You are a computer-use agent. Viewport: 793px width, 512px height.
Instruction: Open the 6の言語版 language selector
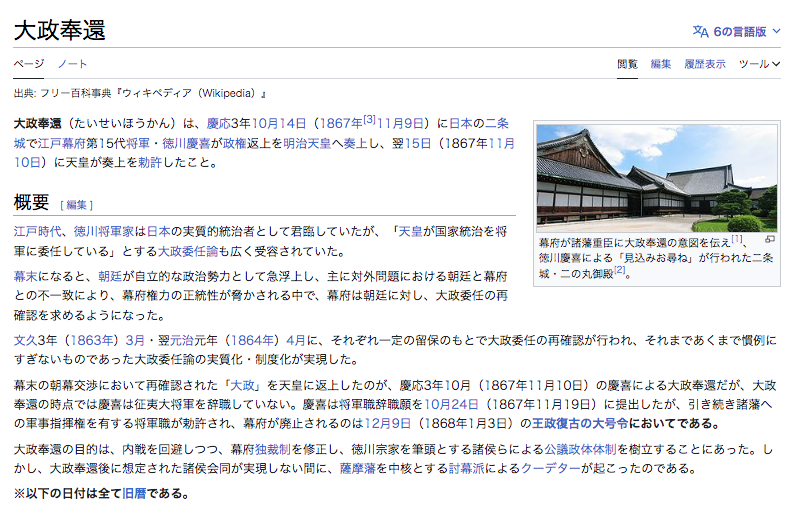pyautogui.click(x=736, y=32)
